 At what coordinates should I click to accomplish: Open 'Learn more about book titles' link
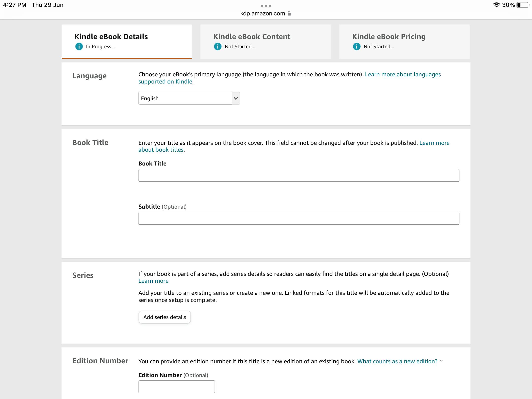click(x=434, y=143)
